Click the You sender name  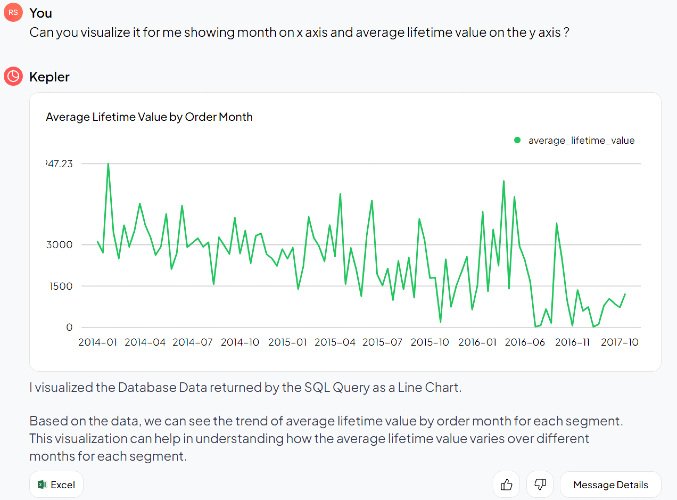[41, 13]
